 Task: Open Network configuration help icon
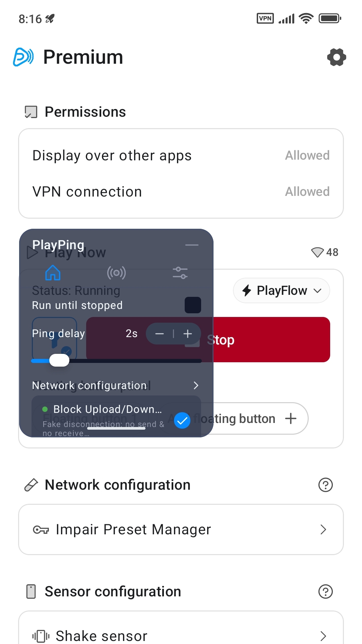(325, 485)
